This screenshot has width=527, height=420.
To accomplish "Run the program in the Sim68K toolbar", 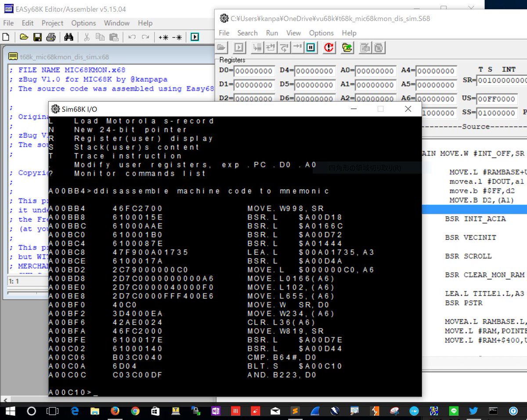I will (239, 47).
